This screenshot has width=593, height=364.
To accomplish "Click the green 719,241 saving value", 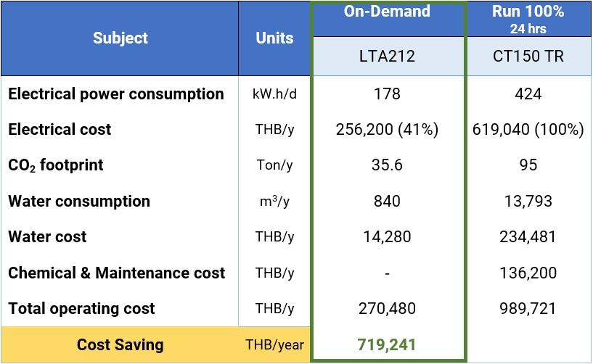I will 388,345.
